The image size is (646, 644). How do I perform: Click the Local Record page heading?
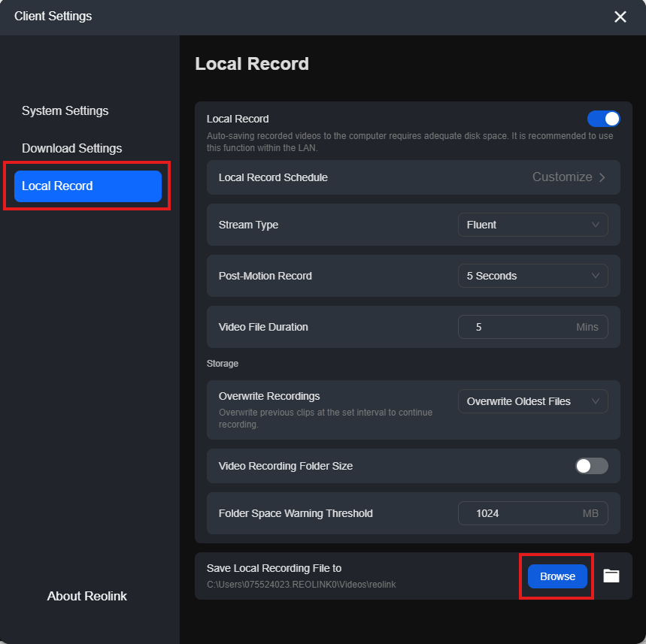pos(252,64)
